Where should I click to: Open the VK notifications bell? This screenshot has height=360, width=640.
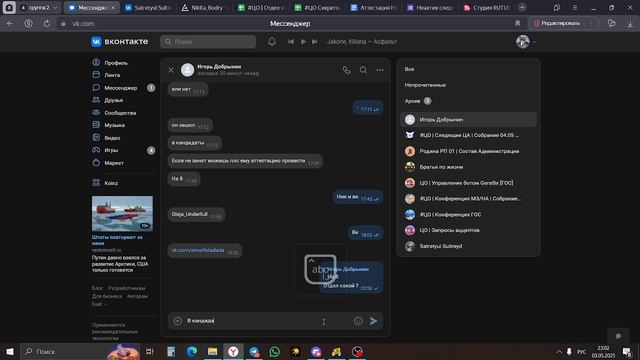[x=272, y=41]
